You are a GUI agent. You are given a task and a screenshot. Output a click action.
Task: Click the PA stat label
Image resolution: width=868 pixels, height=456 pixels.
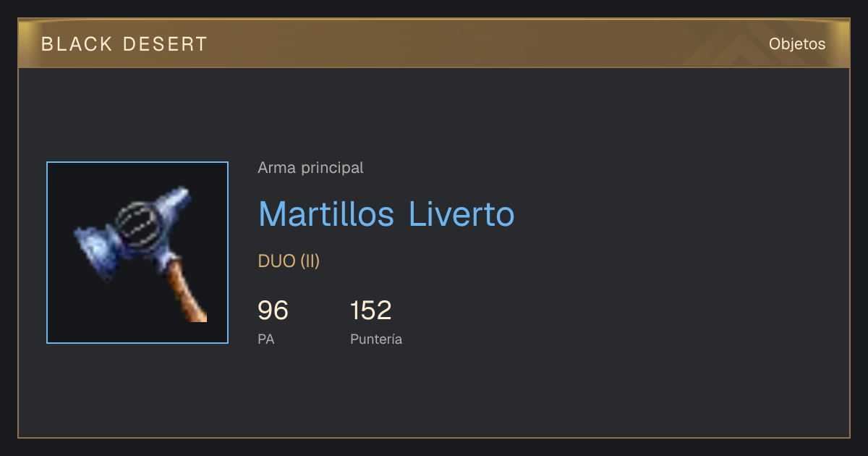[x=266, y=339]
